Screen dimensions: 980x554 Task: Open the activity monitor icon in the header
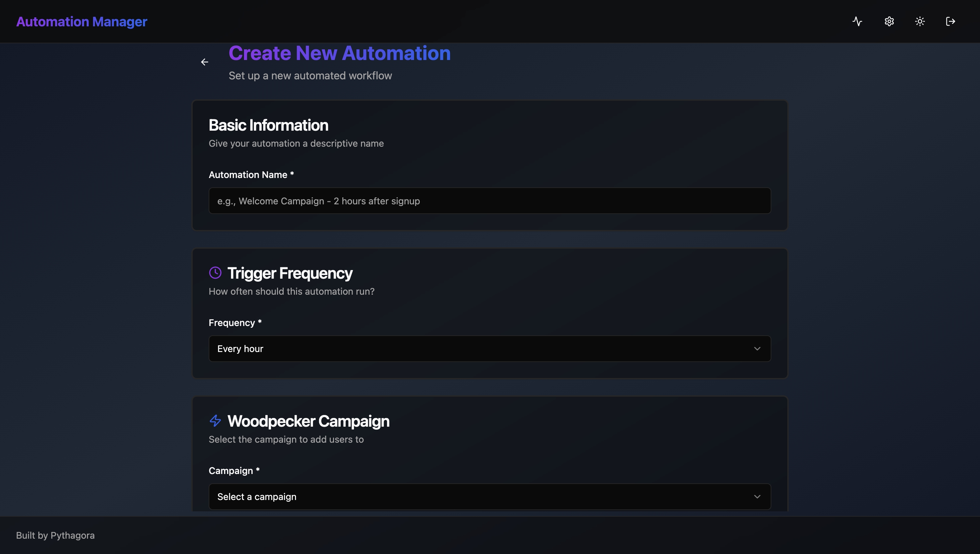pyautogui.click(x=857, y=21)
